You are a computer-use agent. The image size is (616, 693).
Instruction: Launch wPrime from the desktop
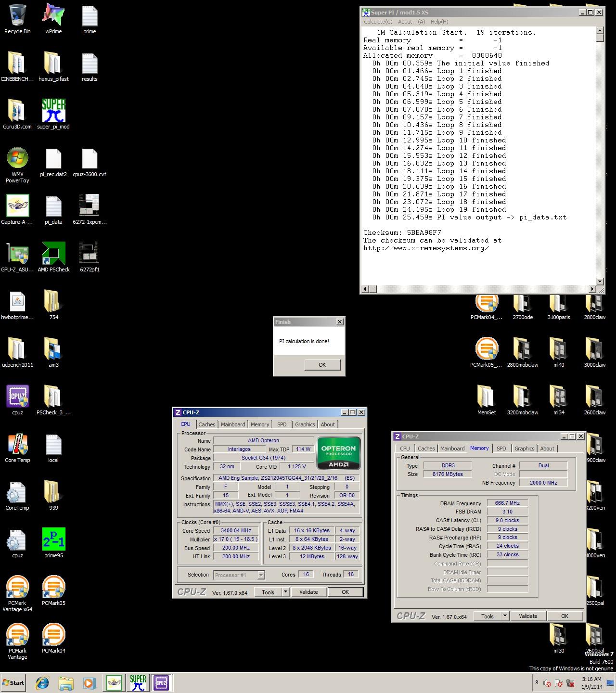53,19
